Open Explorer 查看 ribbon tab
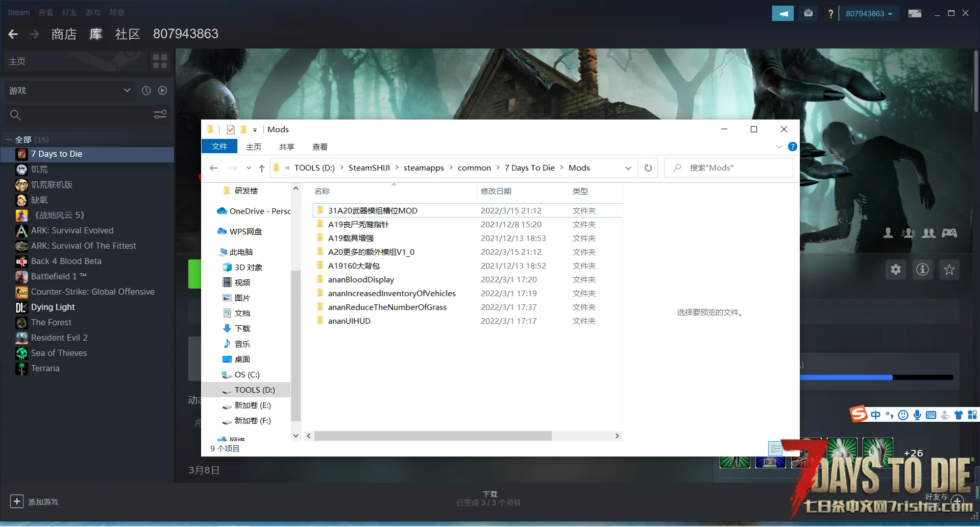This screenshot has height=527, width=980. [320, 147]
